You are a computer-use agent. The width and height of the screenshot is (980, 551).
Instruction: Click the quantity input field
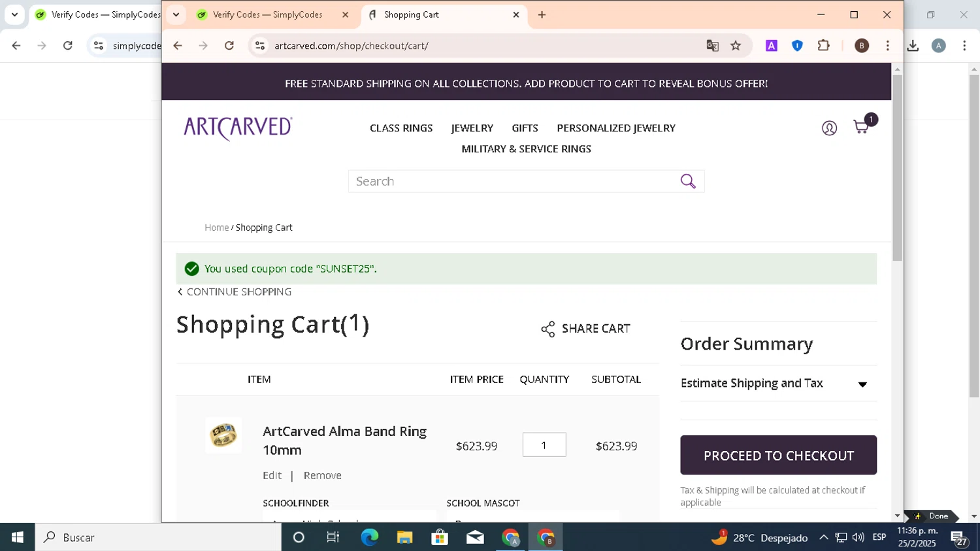pos(544,445)
